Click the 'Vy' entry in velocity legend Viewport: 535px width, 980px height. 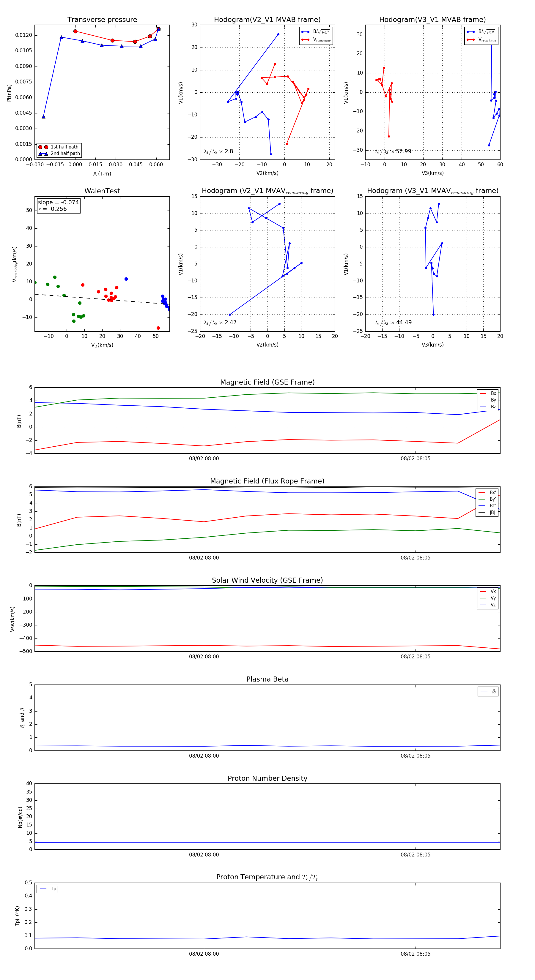point(488,598)
